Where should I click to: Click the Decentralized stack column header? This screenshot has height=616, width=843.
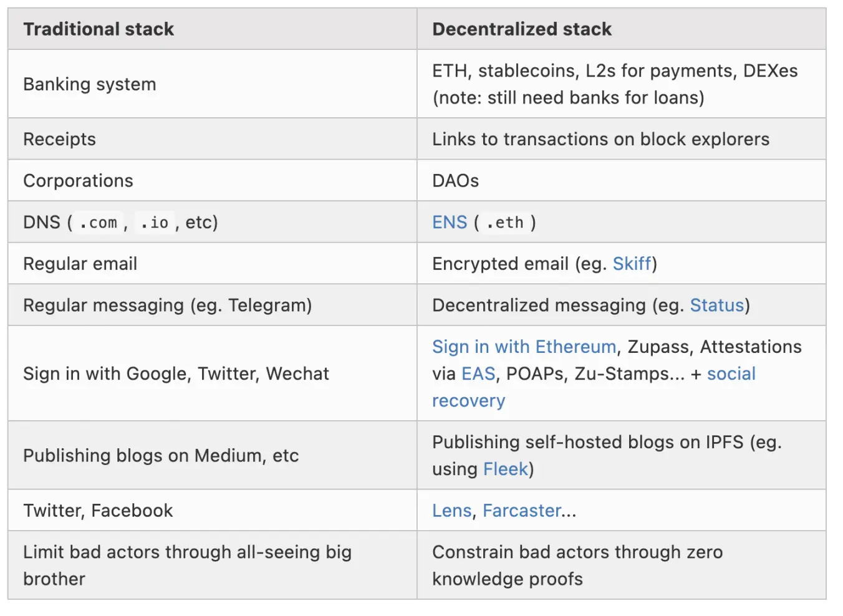coord(522,29)
